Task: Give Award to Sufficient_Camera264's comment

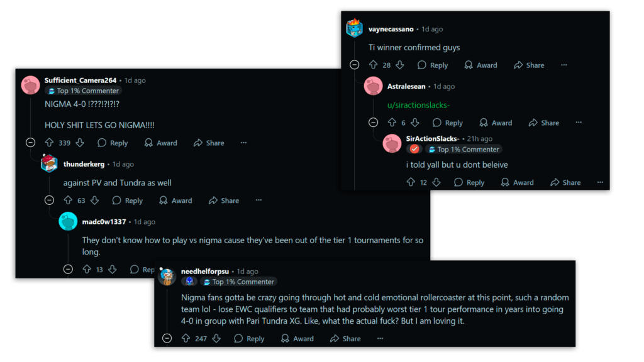Action: click(x=160, y=143)
